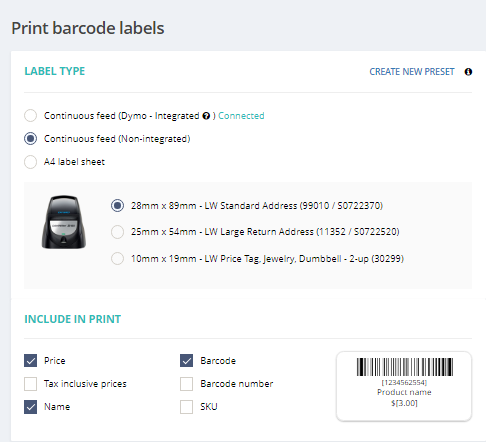
Task: Uncheck the Name checkbox
Action: pyautogui.click(x=30, y=407)
